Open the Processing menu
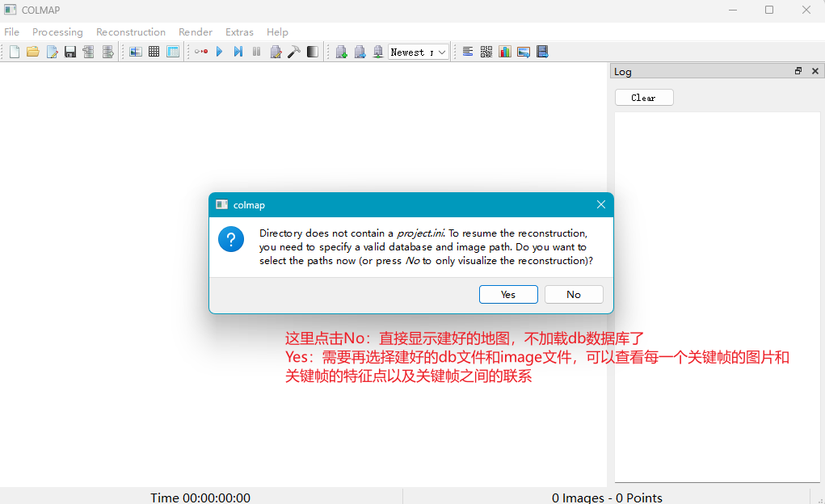This screenshot has width=825, height=504. [57, 32]
